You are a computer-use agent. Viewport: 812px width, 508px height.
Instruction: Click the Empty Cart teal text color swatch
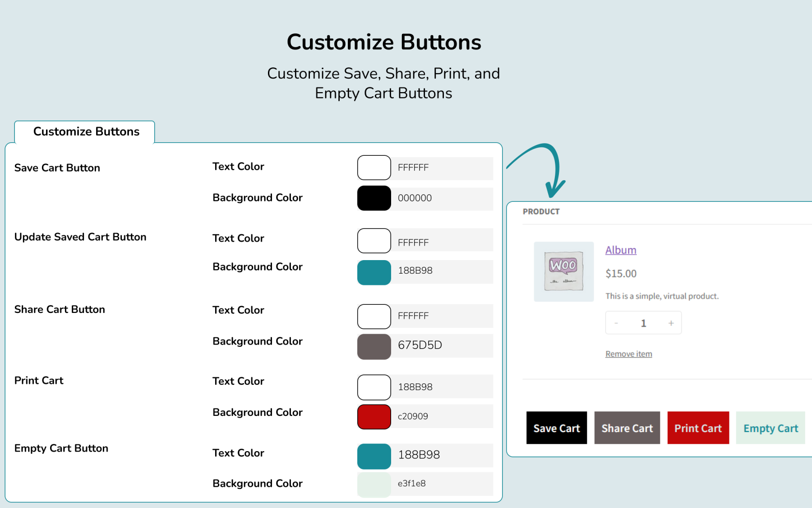tap(374, 456)
